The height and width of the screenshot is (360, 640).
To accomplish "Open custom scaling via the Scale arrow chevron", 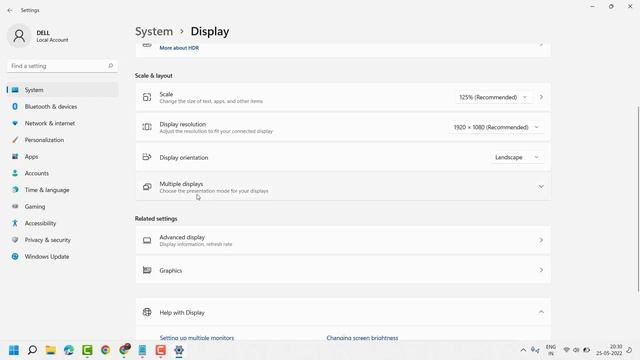I will (541, 97).
